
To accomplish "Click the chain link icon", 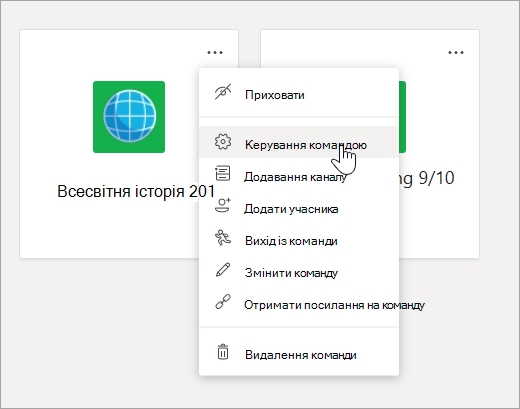I will click(223, 301).
